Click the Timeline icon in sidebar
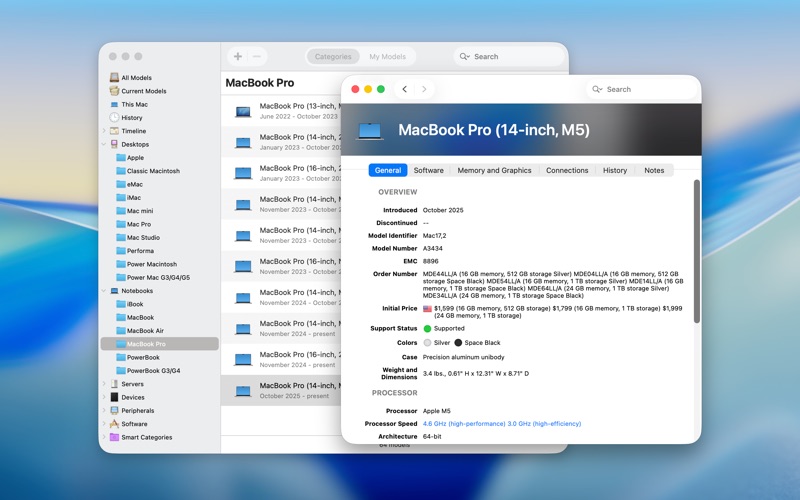Viewport: 800px width, 500px height. tap(114, 131)
